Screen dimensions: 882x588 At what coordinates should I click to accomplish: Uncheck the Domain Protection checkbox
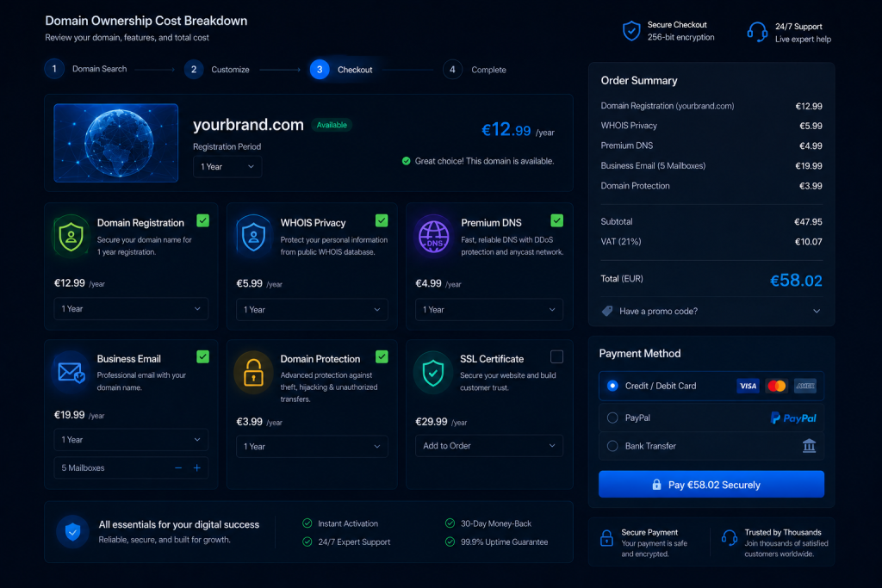pyautogui.click(x=382, y=356)
